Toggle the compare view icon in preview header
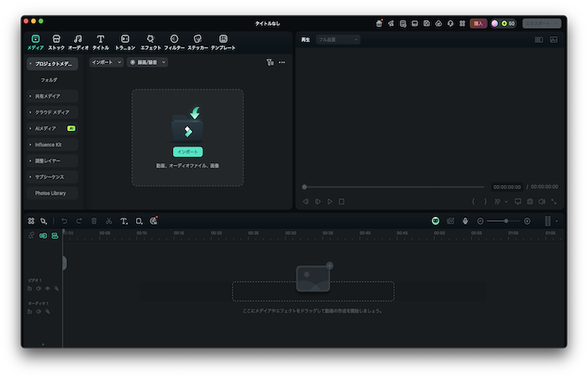Image resolution: width=588 pixels, height=378 pixels. pos(539,39)
